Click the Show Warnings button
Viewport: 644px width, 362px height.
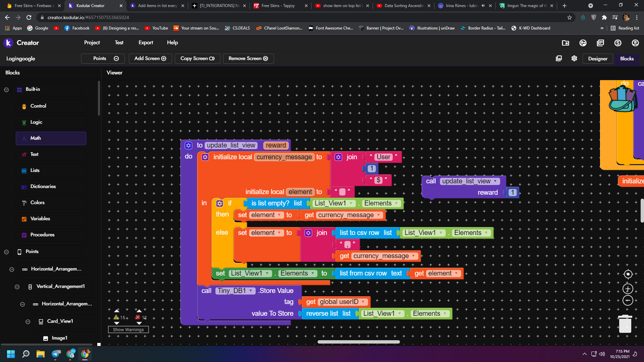[128, 330]
